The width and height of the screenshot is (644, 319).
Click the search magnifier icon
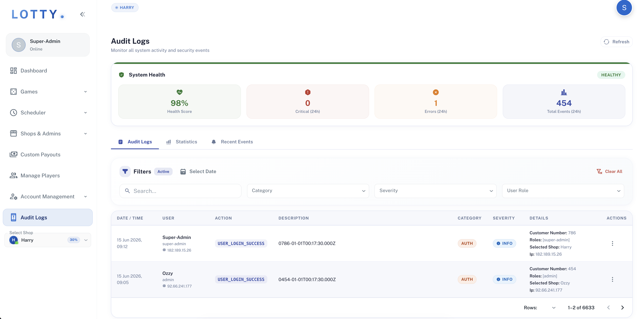(127, 191)
